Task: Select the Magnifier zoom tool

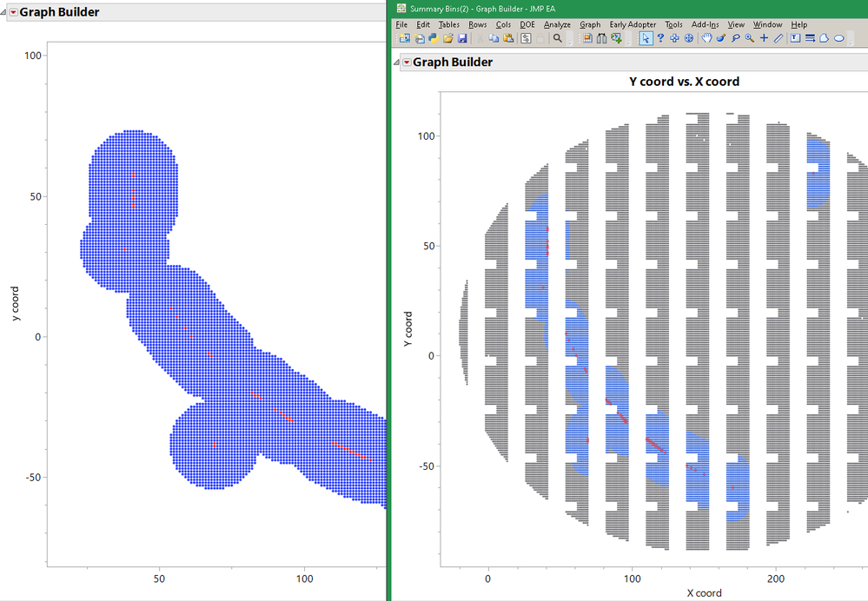Action: tap(750, 38)
